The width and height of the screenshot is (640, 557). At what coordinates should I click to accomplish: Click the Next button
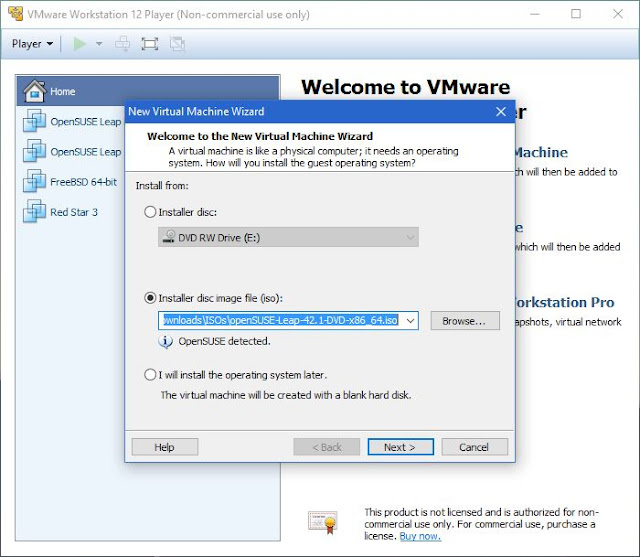click(x=400, y=447)
